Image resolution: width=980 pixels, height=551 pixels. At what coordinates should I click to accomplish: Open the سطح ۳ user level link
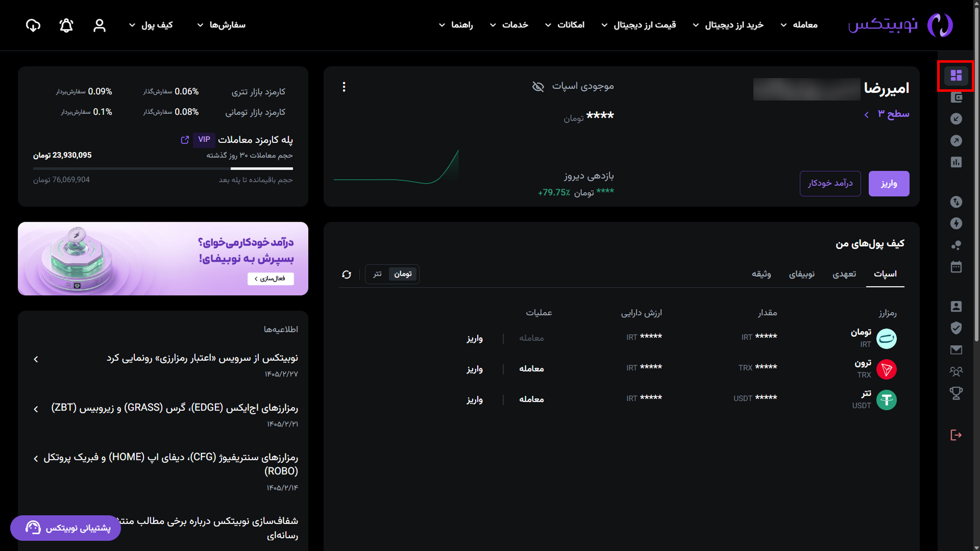pyautogui.click(x=887, y=114)
